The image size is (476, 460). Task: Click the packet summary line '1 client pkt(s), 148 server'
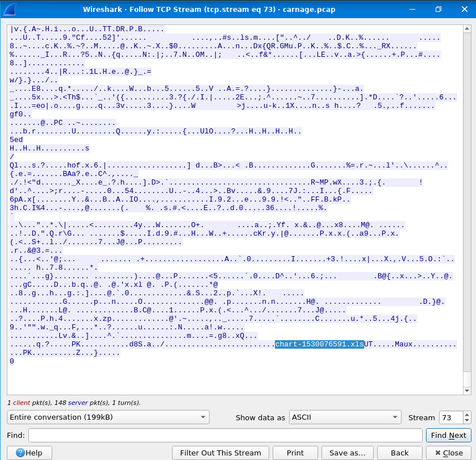tap(74, 403)
